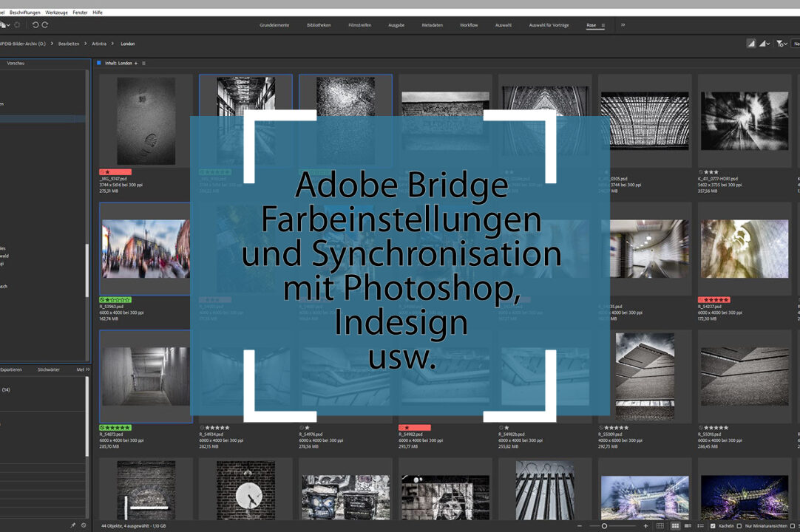Select thumbnail K_411_0777-HDR1.psd

click(745, 121)
